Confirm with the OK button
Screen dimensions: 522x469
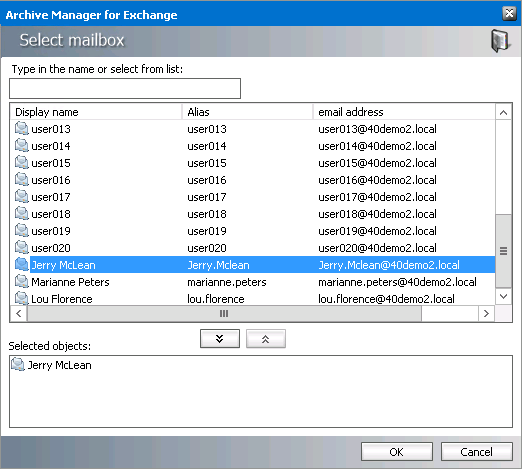coord(397,452)
